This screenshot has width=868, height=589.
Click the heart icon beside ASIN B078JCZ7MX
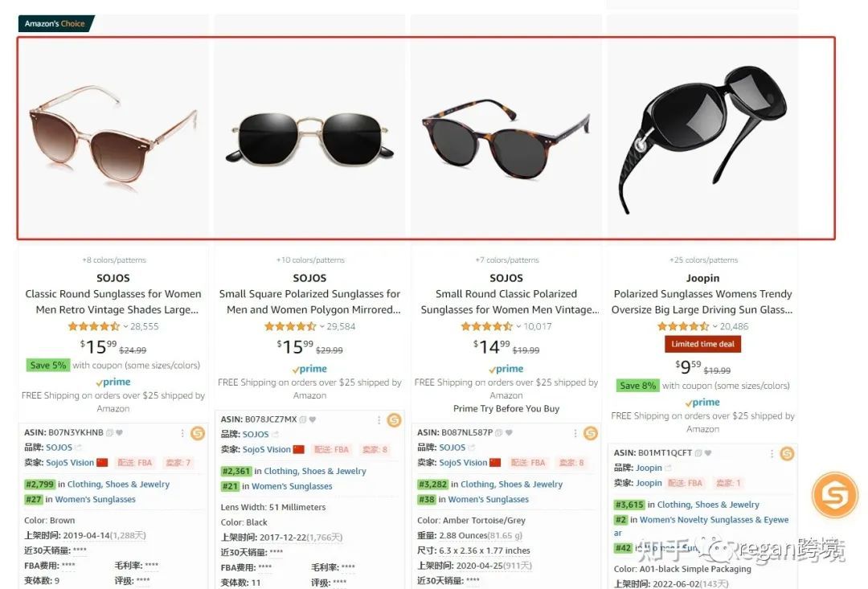point(313,419)
